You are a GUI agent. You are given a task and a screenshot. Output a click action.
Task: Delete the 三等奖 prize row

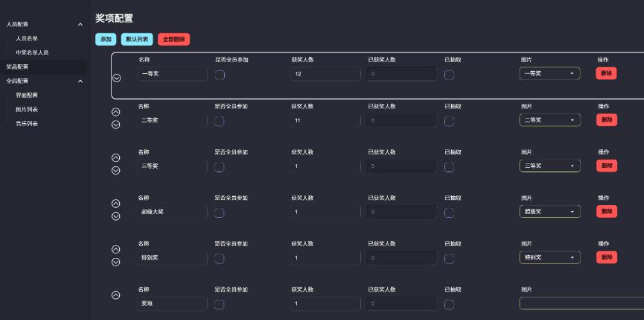pos(606,166)
